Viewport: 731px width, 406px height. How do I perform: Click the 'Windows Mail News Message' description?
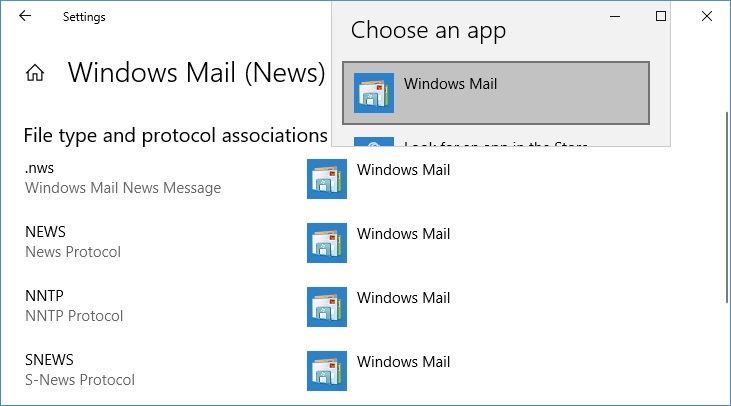(123, 188)
